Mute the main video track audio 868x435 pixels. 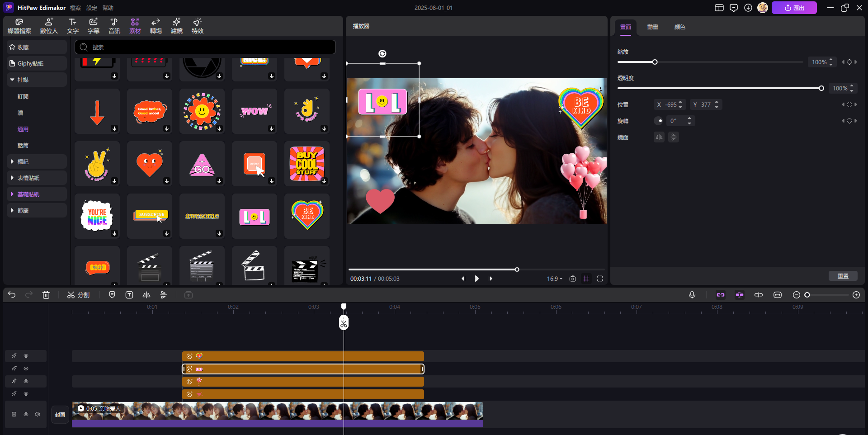coord(38,414)
